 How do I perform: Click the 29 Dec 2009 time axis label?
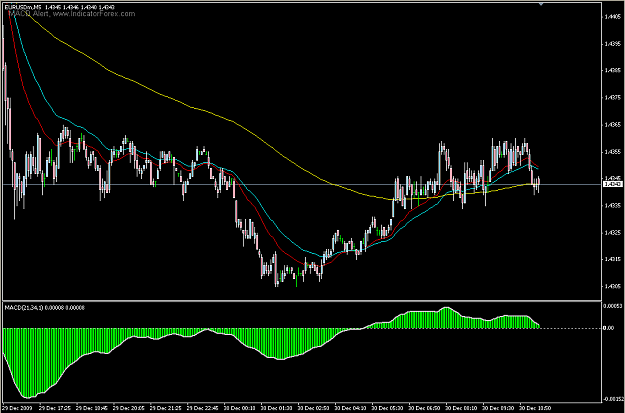[x=18, y=408]
